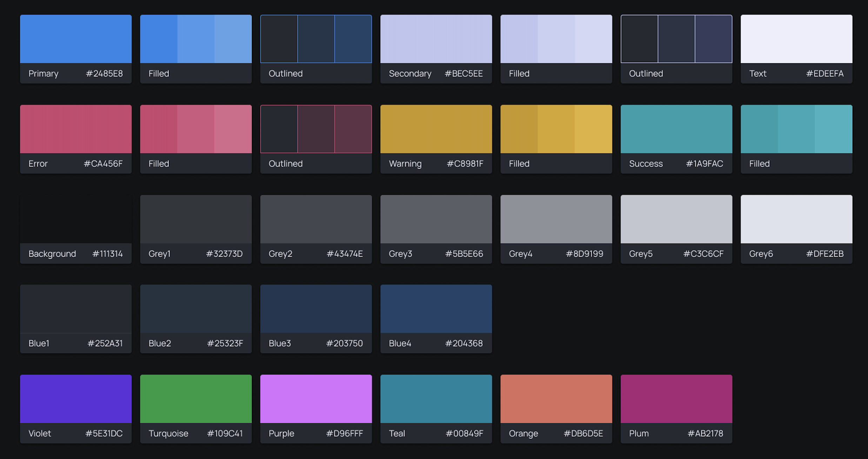Choose the blue-bordered Outlined swatch
The height and width of the screenshot is (459, 868).
[316, 39]
